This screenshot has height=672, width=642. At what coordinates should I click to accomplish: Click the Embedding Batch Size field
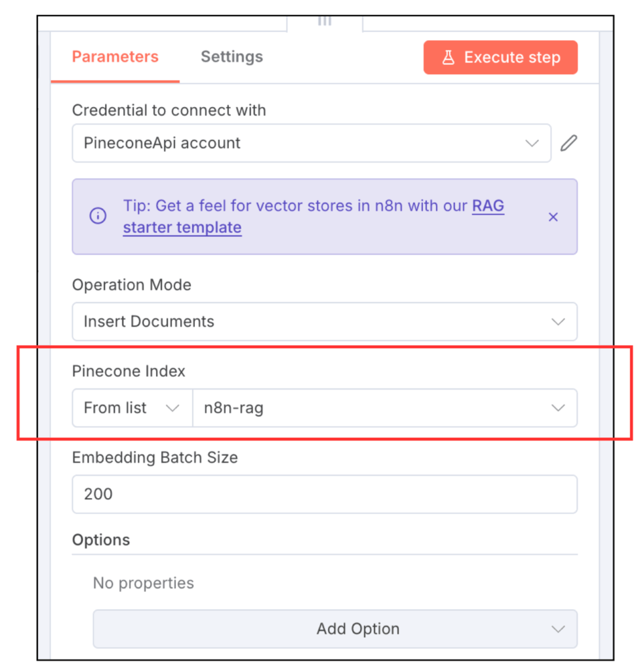coord(324,494)
